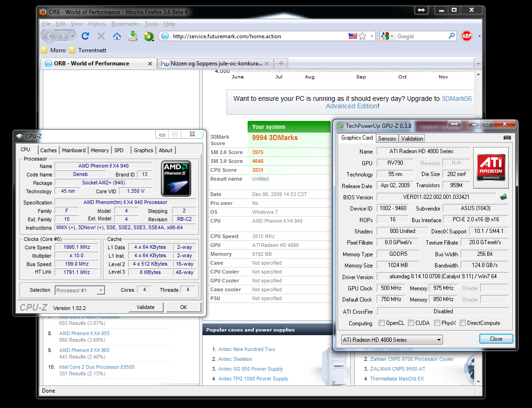
Task: Click the Firefox logo in the title bar
Action: pos(43,12)
